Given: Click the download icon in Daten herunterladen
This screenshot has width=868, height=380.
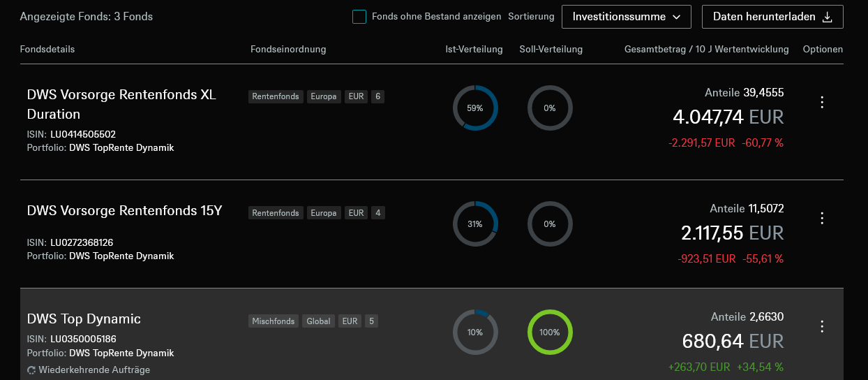Looking at the screenshot, I should [x=828, y=17].
